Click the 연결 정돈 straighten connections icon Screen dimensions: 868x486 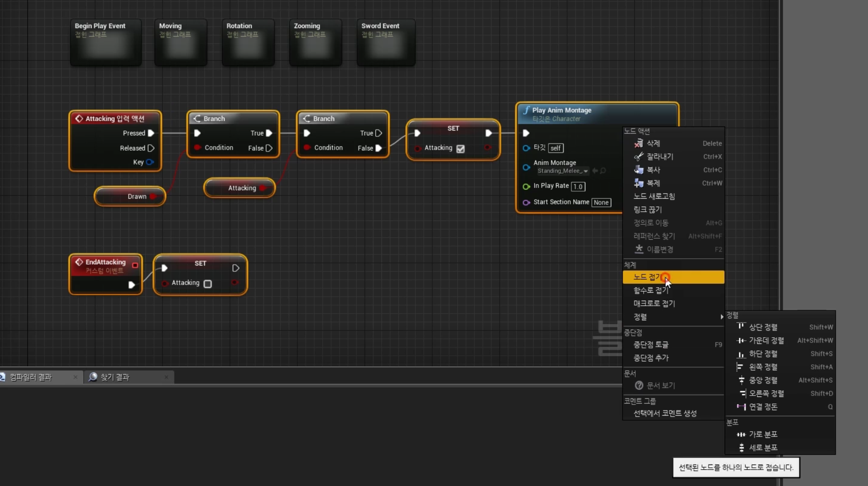741,407
